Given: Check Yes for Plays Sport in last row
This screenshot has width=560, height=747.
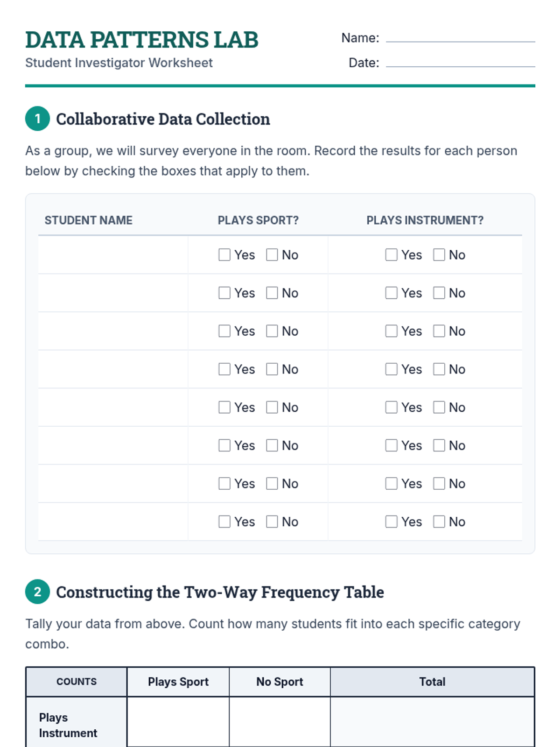Looking at the screenshot, I should [x=224, y=521].
